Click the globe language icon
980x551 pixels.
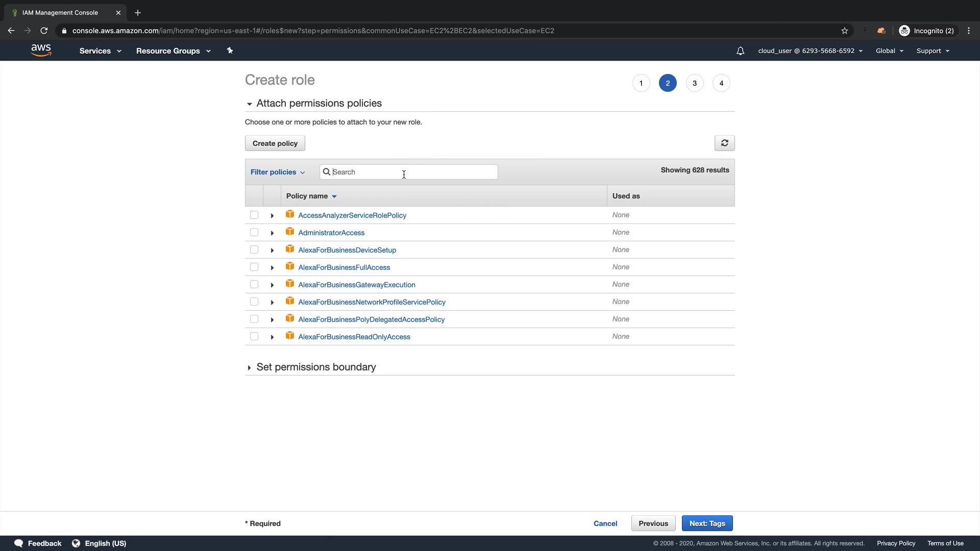click(76, 543)
